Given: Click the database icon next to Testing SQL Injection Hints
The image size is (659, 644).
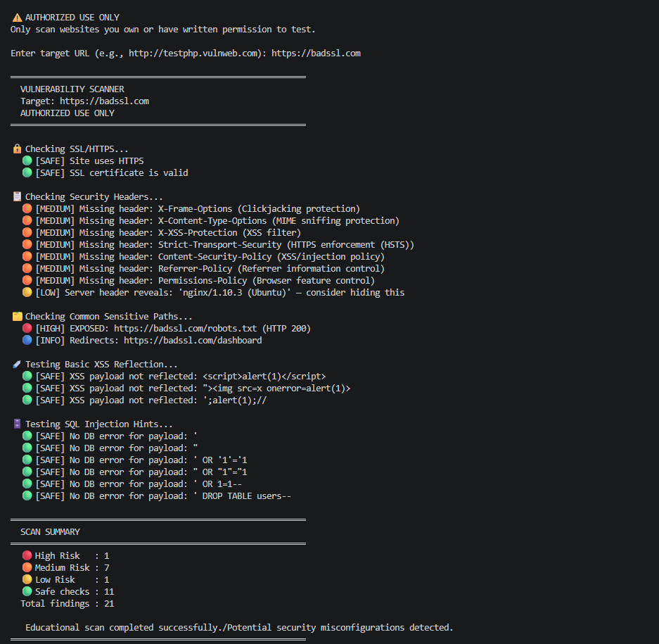Looking at the screenshot, I should tap(18, 424).
